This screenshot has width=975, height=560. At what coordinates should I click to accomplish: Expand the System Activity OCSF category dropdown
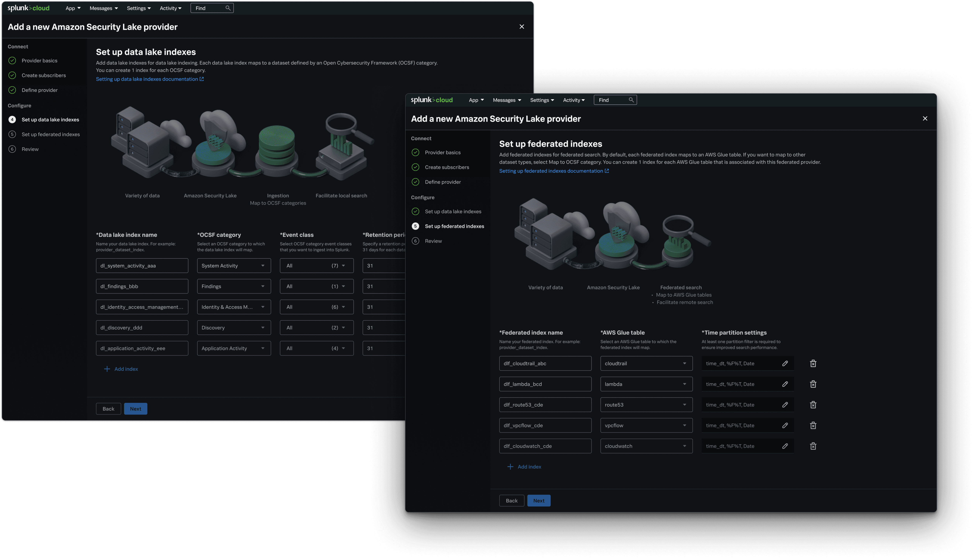coord(234,266)
